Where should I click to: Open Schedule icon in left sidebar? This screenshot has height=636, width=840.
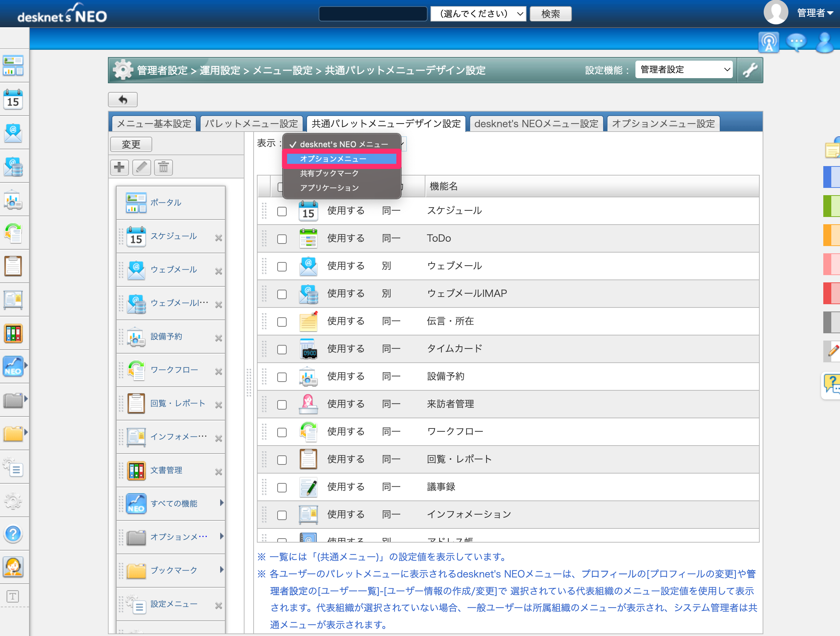pos(13,100)
